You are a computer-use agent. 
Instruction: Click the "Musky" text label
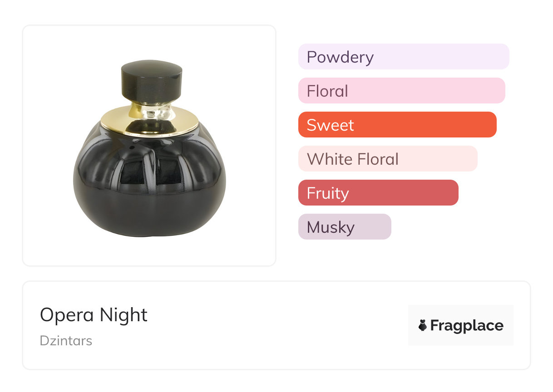[x=331, y=227]
